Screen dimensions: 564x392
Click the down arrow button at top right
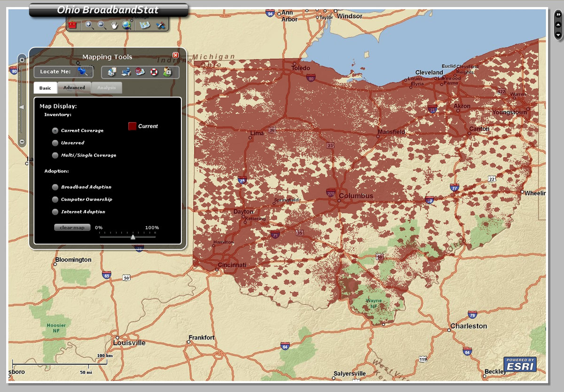(x=558, y=35)
